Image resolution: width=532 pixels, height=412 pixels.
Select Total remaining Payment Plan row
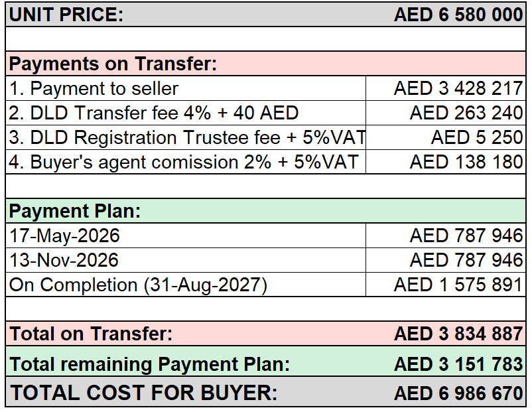click(x=265, y=362)
